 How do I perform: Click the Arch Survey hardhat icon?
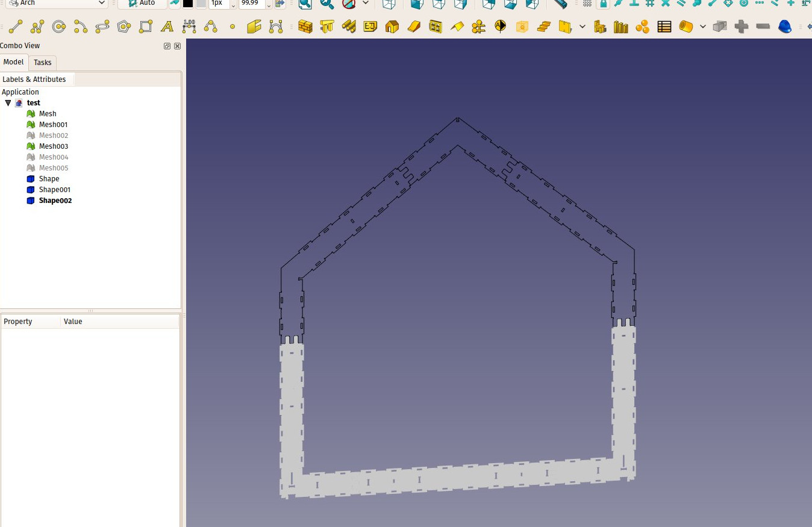(785, 27)
